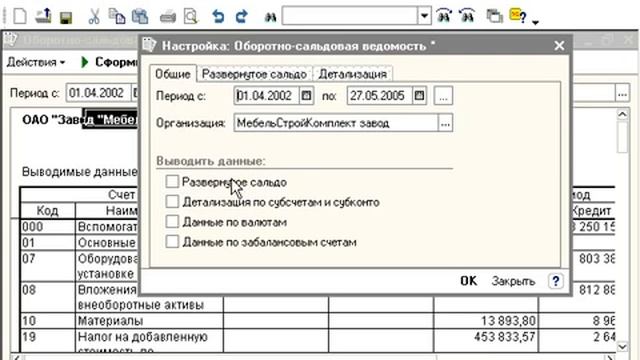Viewport: 640px width, 360px height.
Task: Switch to the Детализация tab
Action: (x=353, y=74)
